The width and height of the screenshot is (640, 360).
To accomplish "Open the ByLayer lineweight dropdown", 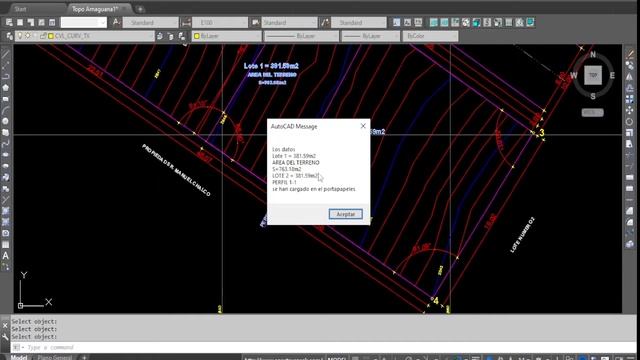I will [x=371, y=36].
